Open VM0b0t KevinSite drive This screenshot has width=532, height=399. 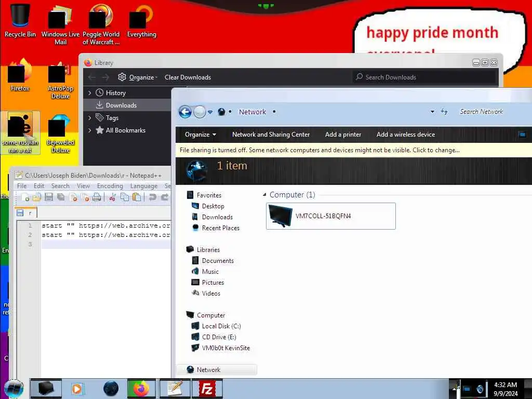point(220,348)
